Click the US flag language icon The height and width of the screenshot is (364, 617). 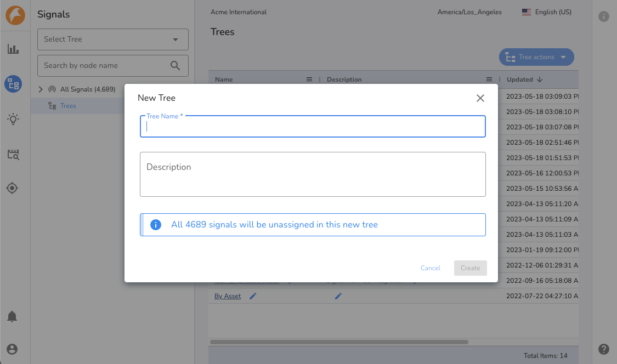point(527,12)
